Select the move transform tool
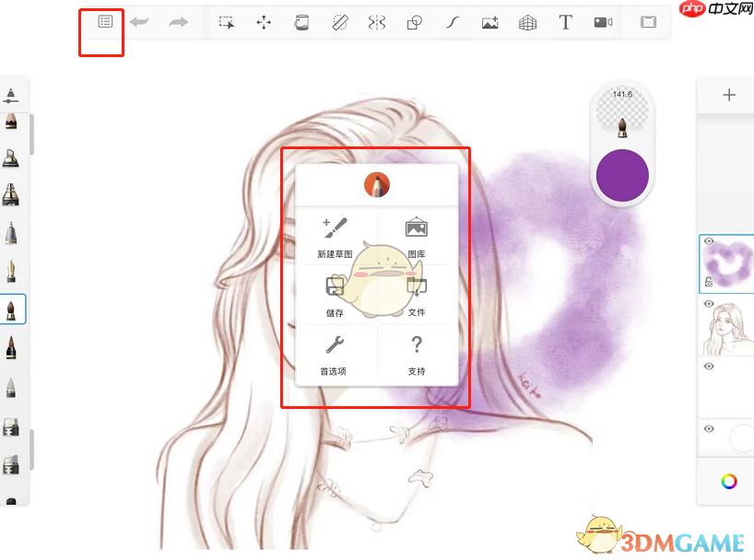The width and height of the screenshot is (754, 560). coord(264,22)
